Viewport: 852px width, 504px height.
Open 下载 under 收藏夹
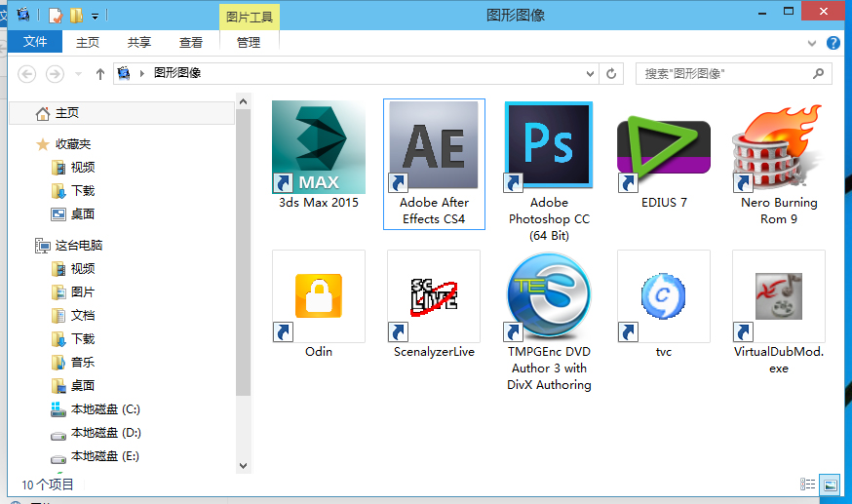[73, 191]
